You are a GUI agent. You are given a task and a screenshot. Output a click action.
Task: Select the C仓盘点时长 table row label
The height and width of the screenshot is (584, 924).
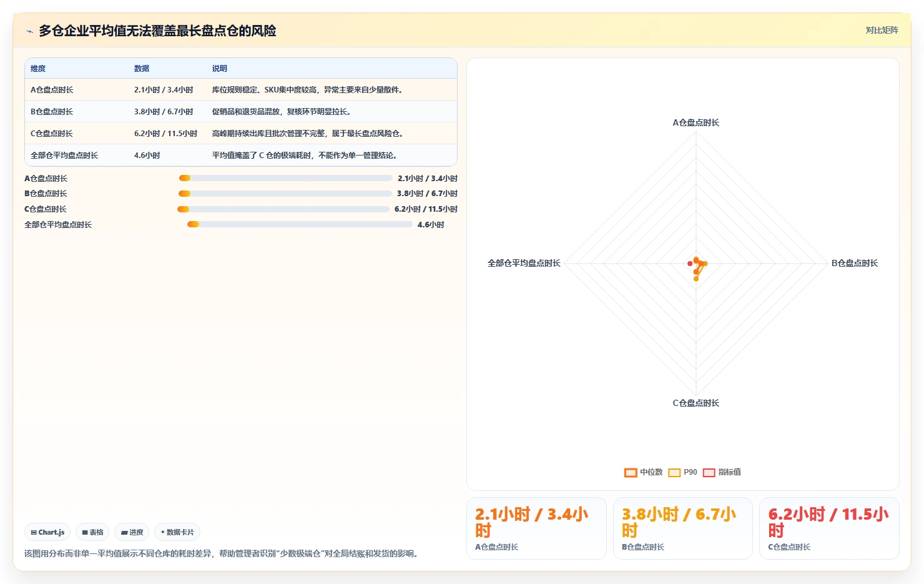pos(52,134)
